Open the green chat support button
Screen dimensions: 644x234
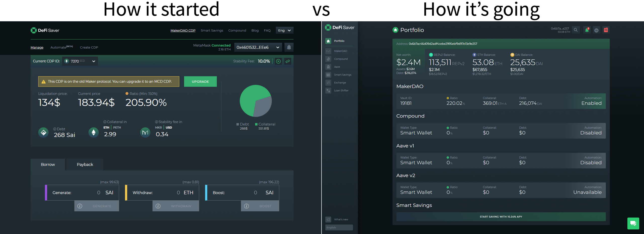coord(633,223)
